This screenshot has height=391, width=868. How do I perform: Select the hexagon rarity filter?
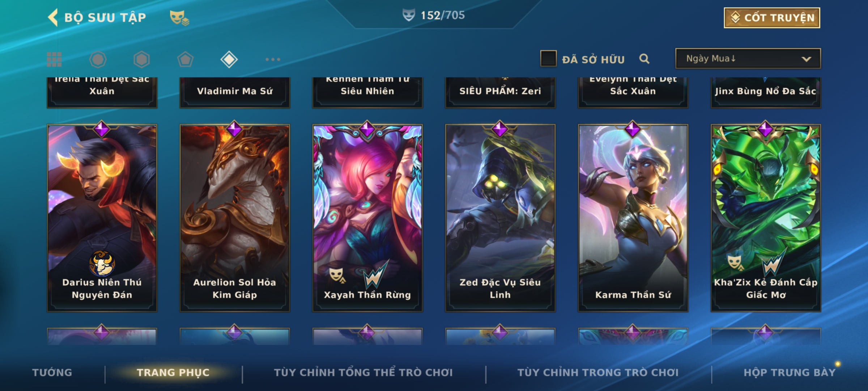coord(141,59)
